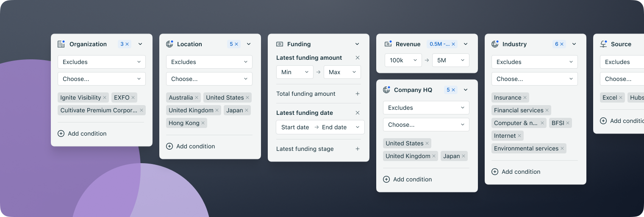
Task: Add Total funding amount filter
Action: [x=357, y=94]
